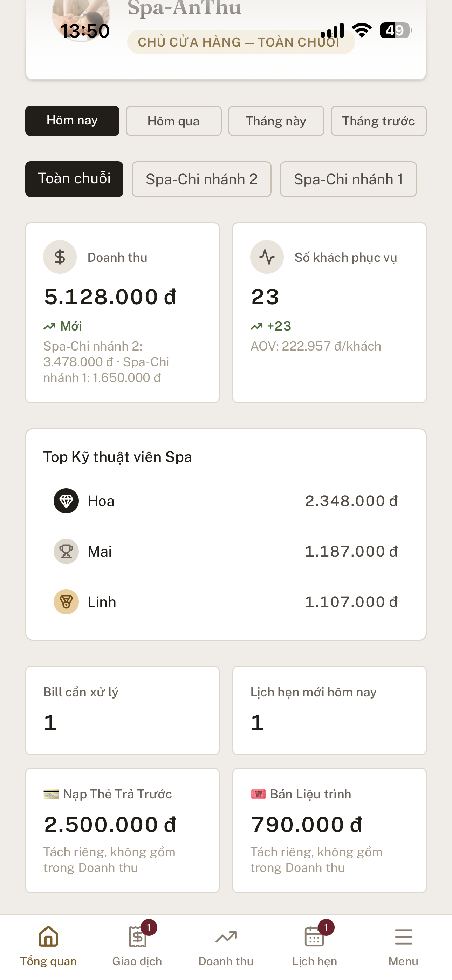452x980 pixels.
Task: Filter by Spa-Chi nhánh 2 branch
Action: 202,179
